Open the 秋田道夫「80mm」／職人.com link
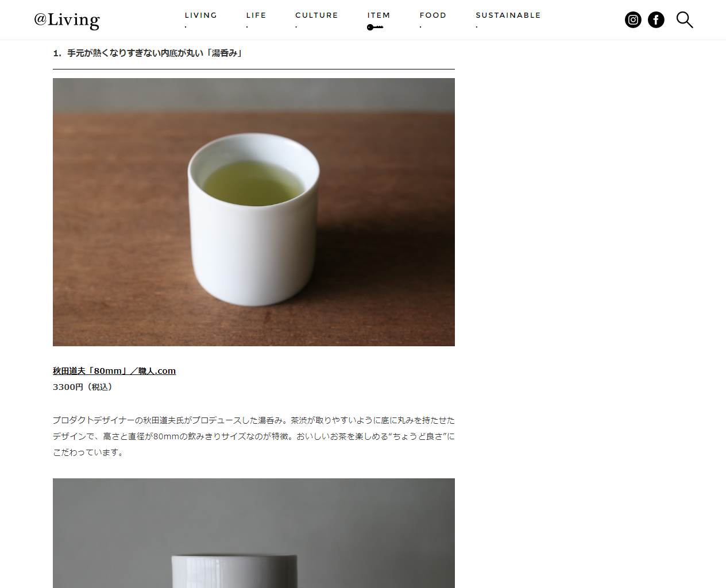 click(x=114, y=371)
